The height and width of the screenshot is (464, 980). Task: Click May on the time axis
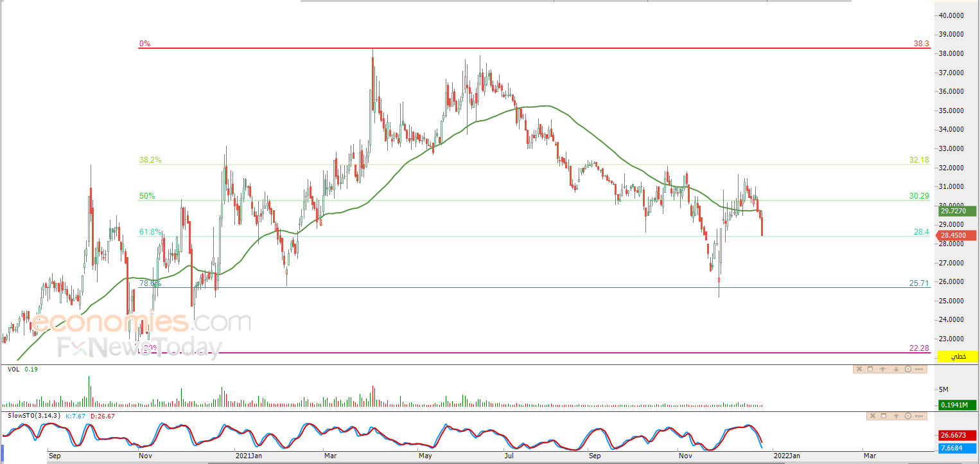point(425,456)
